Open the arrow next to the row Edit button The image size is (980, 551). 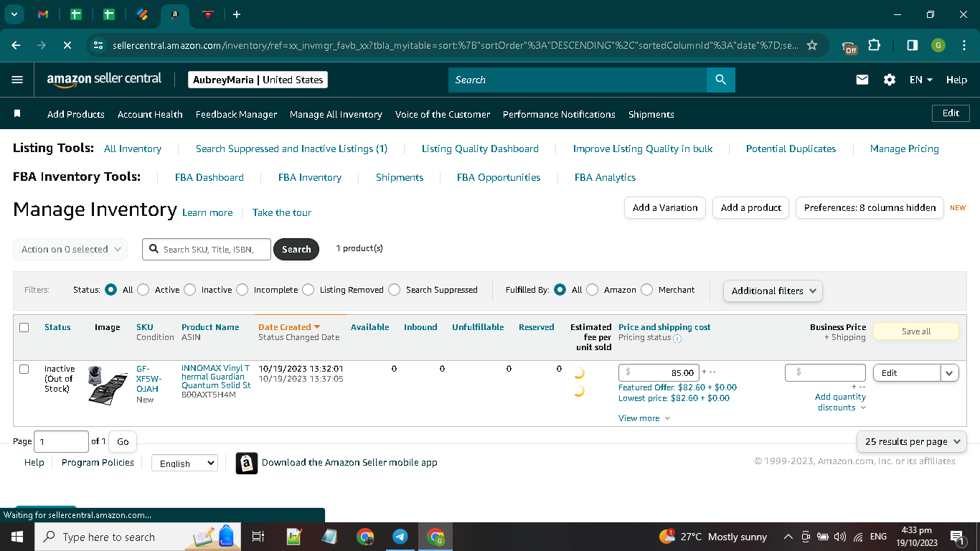[950, 373]
